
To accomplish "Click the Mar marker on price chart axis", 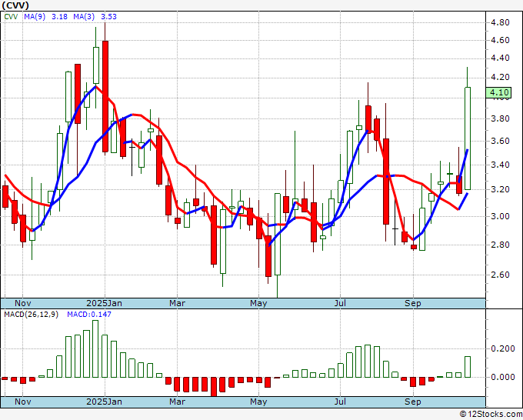I will [x=178, y=303].
